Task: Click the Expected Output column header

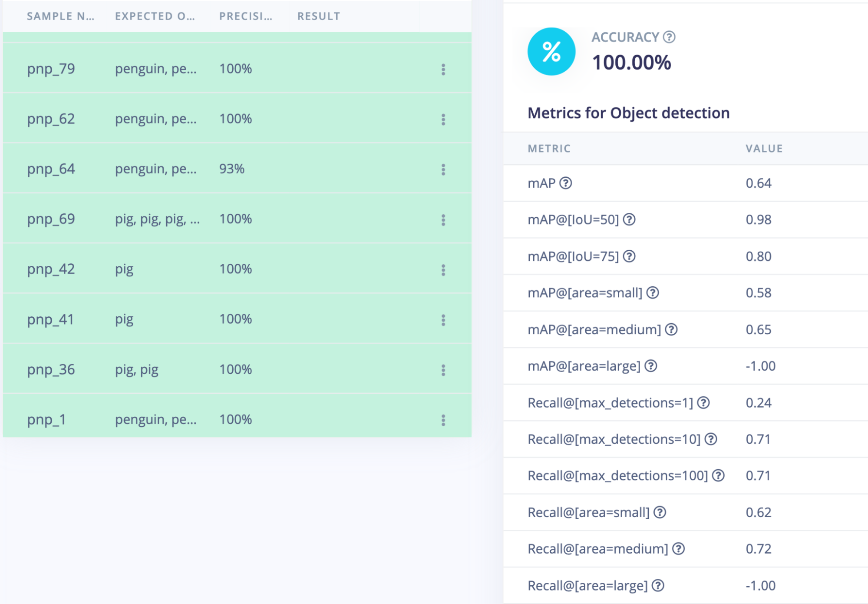Action: (x=155, y=17)
